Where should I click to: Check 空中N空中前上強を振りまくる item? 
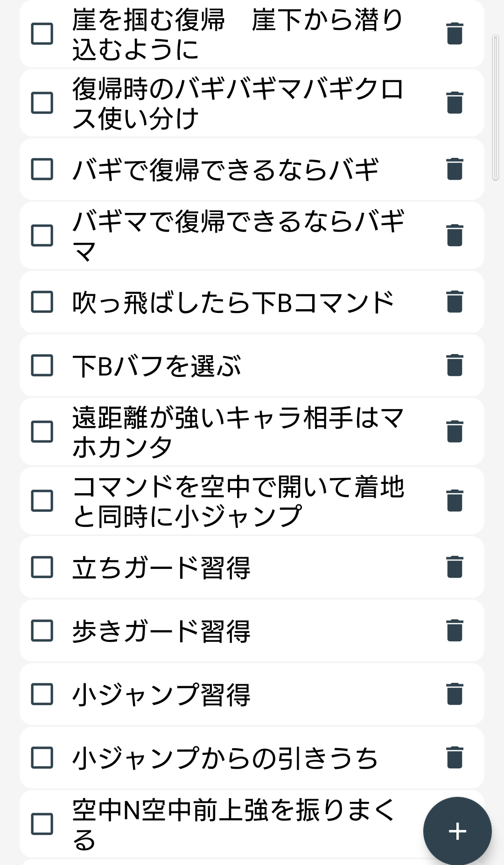pos(42,824)
